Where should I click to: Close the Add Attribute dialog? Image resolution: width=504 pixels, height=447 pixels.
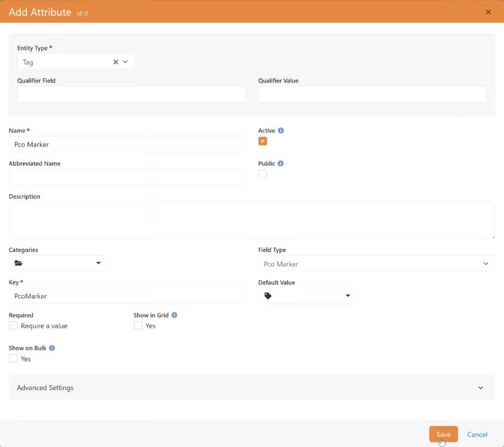tap(488, 12)
